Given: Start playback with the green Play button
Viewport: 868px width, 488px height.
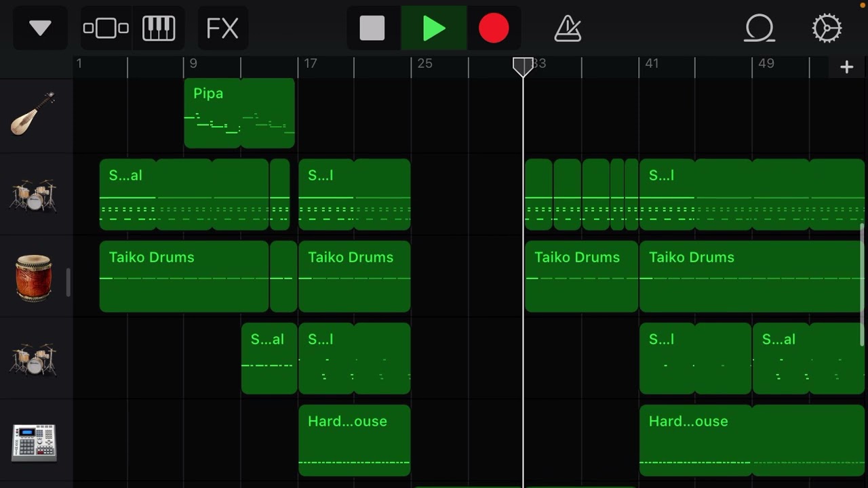Looking at the screenshot, I should pyautogui.click(x=433, y=28).
